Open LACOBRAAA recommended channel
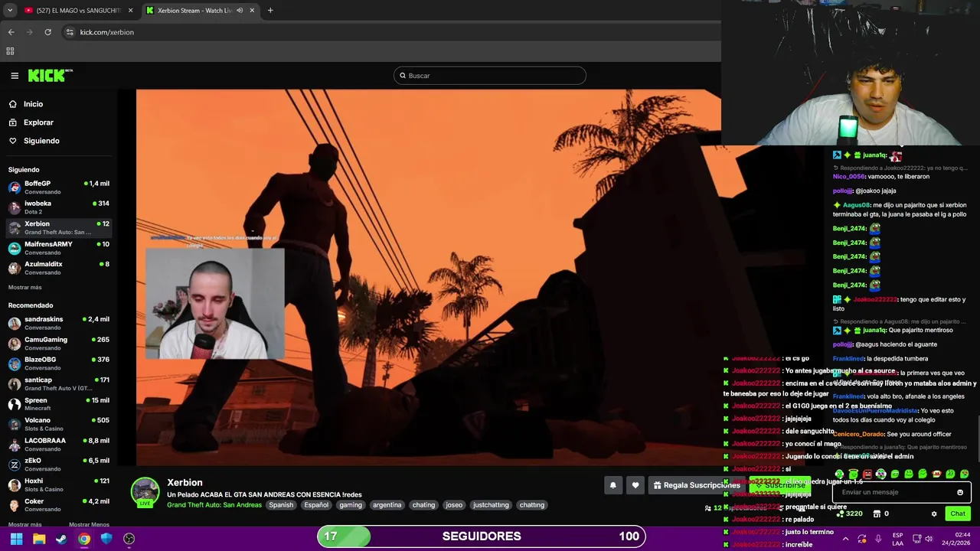This screenshot has width=980, height=551. coord(58,445)
